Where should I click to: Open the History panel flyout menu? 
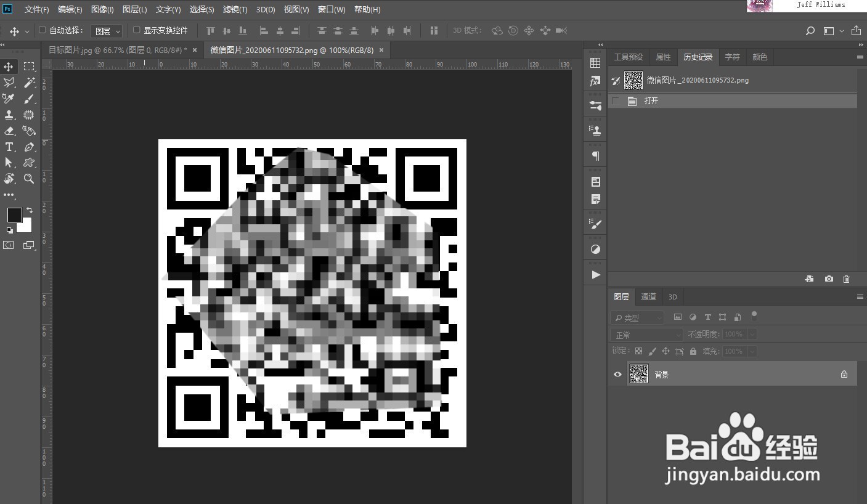(860, 57)
